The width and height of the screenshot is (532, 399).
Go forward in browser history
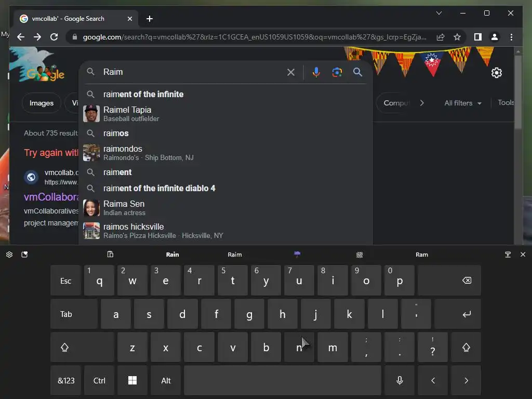(37, 37)
